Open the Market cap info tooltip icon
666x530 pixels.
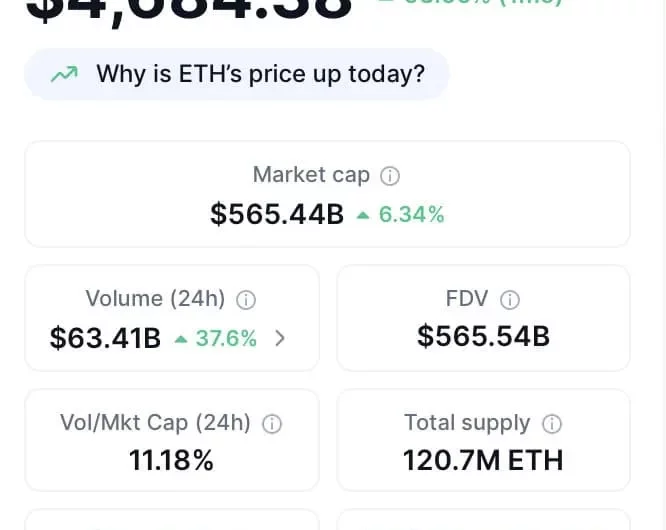coord(391,176)
